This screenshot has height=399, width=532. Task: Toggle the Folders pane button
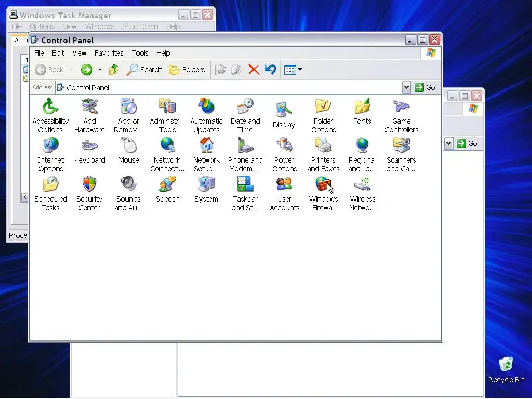187,70
